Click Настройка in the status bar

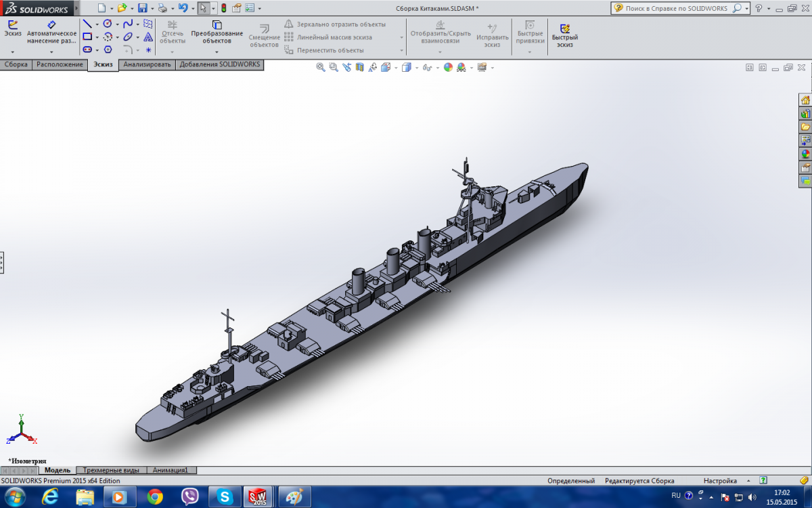point(720,481)
